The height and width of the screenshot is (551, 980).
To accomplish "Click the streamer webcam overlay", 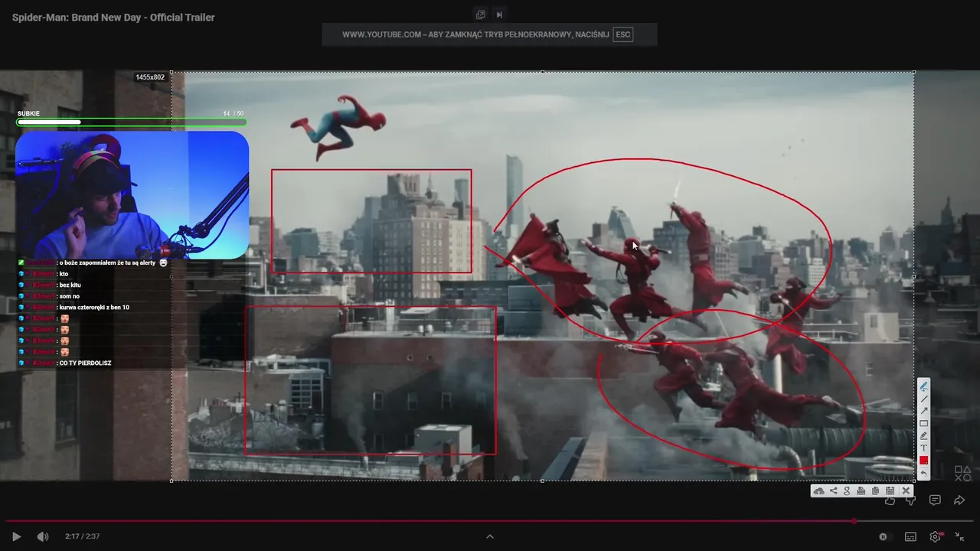I will 132,195.
